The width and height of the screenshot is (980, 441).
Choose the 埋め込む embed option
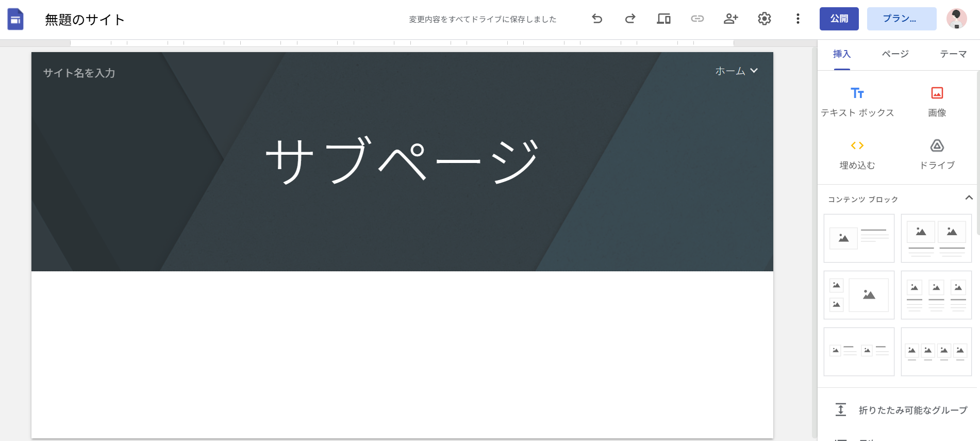tap(857, 155)
